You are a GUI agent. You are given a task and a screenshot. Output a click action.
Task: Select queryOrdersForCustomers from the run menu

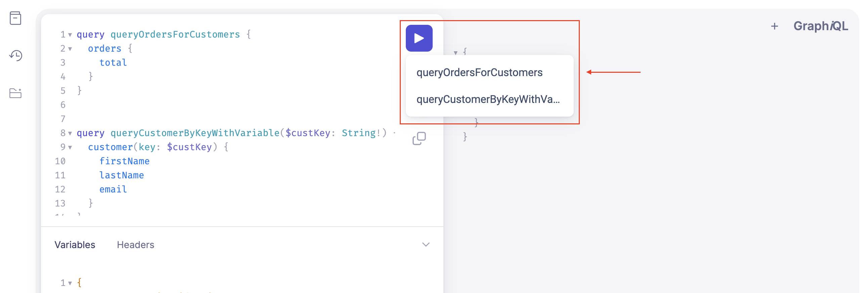pyautogui.click(x=479, y=73)
